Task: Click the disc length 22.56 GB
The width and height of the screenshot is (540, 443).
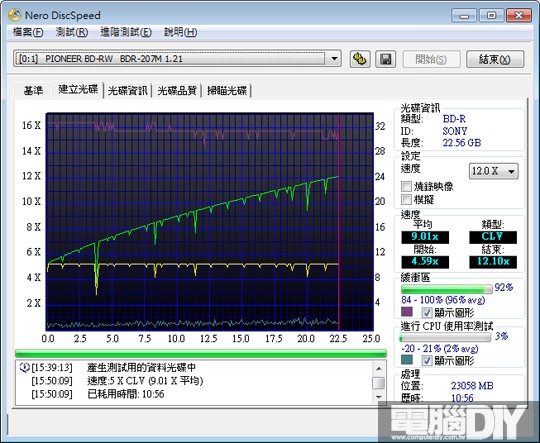Action: pyautogui.click(x=461, y=143)
